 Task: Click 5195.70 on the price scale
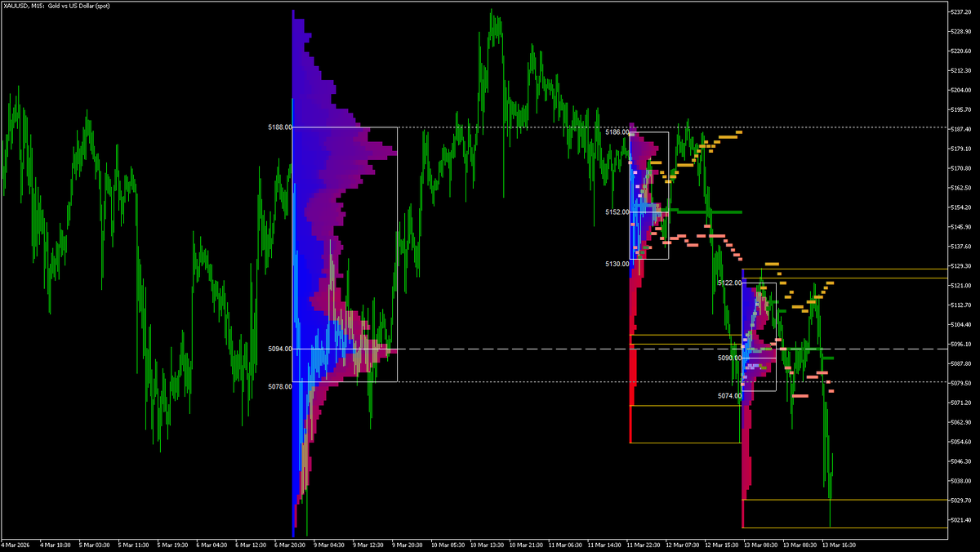pyautogui.click(x=960, y=109)
